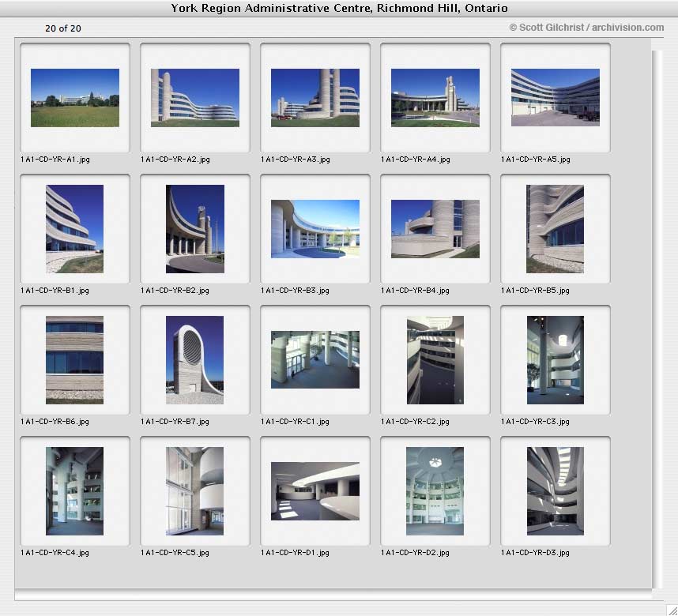This screenshot has height=616, width=678.
Task: Select thumbnail 1A1-CD-YR-B1.jpg
Action: [75, 229]
